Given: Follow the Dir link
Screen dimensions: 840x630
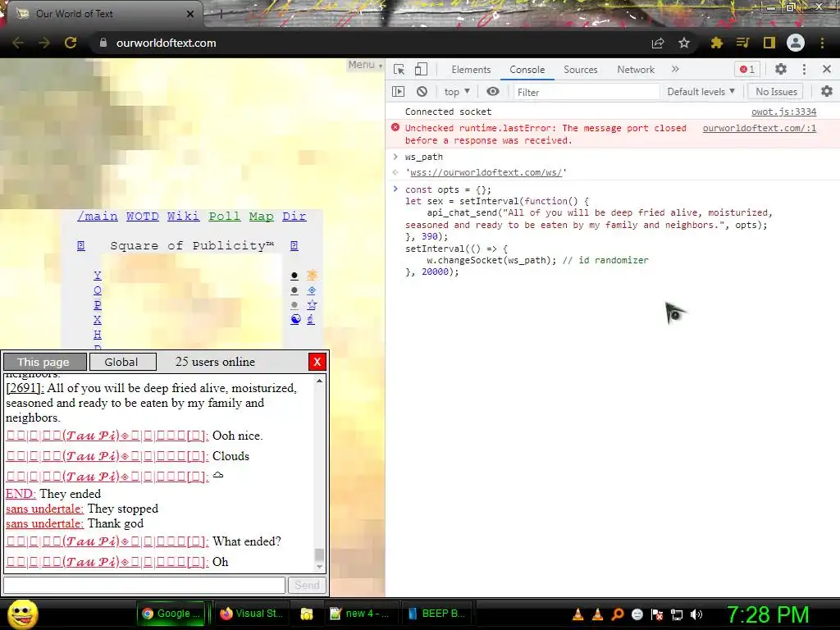Looking at the screenshot, I should (x=294, y=216).
